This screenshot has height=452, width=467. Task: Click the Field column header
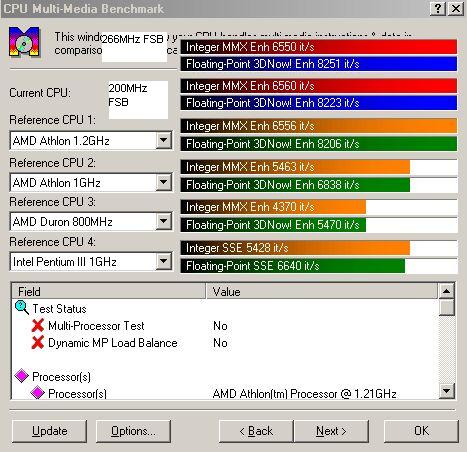point(109,291)
